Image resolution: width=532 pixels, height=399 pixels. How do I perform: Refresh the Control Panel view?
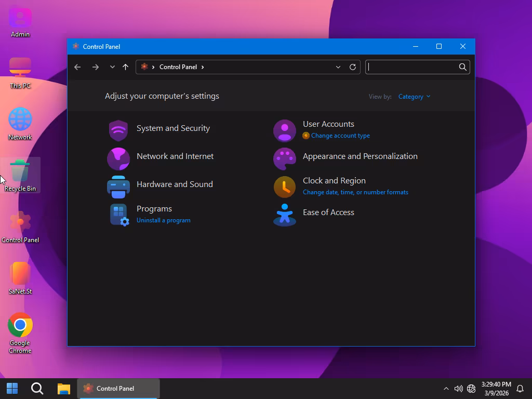[353, 67]
